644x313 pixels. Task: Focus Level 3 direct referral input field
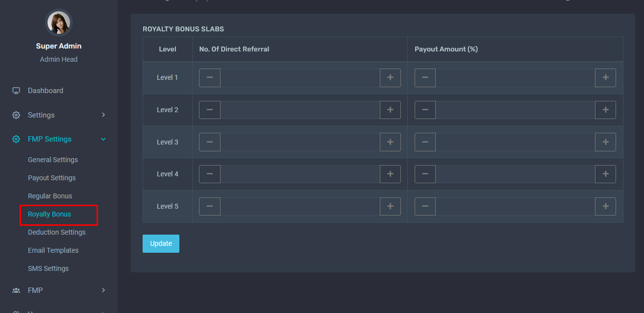tap(300, 142)
